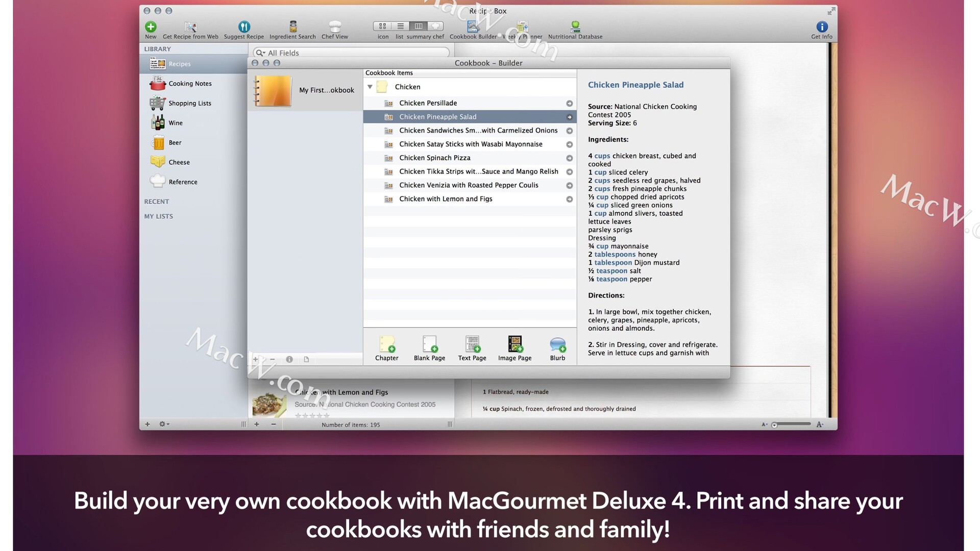
Task: Open the Cookbook Builder toolbar icon
Action: (473, 27)
